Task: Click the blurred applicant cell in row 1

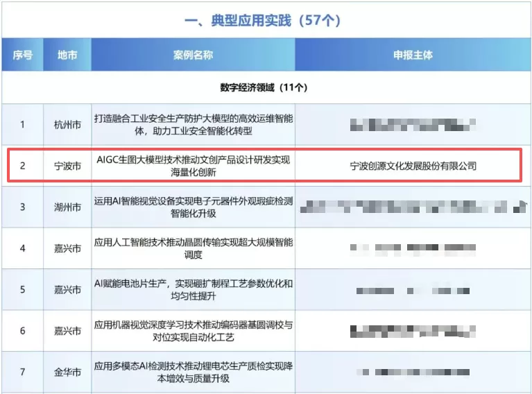Action: [x=413, y=125]
